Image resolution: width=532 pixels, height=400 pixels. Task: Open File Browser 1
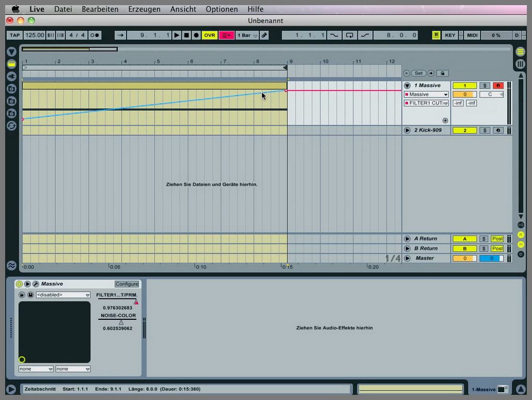[11, 89]
